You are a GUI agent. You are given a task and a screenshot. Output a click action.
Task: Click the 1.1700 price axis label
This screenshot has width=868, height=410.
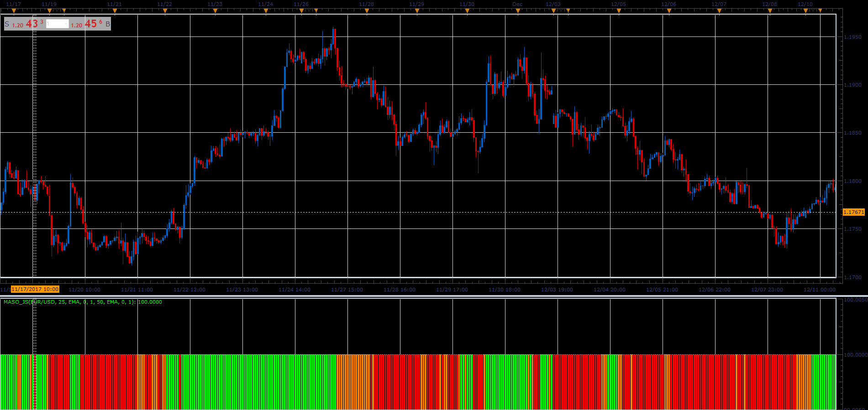pos(852,277)
